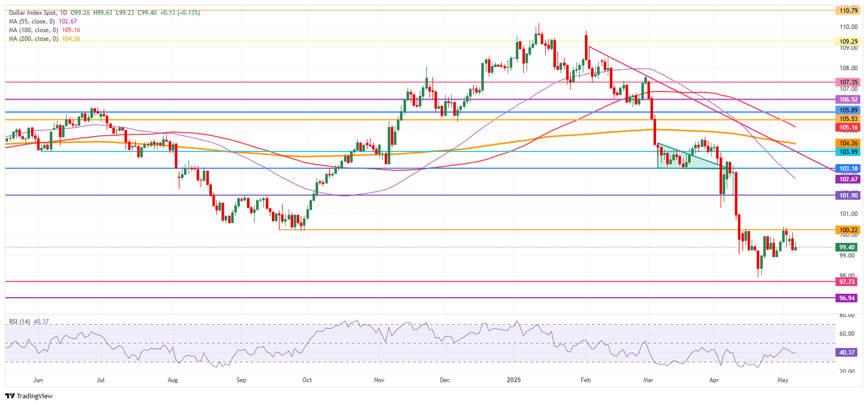Click the RSI (14) indicator label
Image resolution: width=868 pixels, height=405 pixels.
20,321
